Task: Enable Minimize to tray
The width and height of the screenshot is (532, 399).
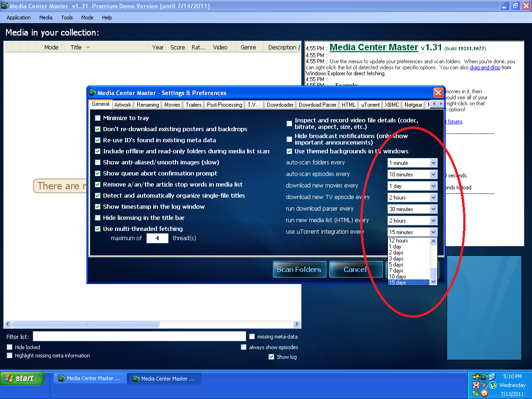Action: point(98,118)
